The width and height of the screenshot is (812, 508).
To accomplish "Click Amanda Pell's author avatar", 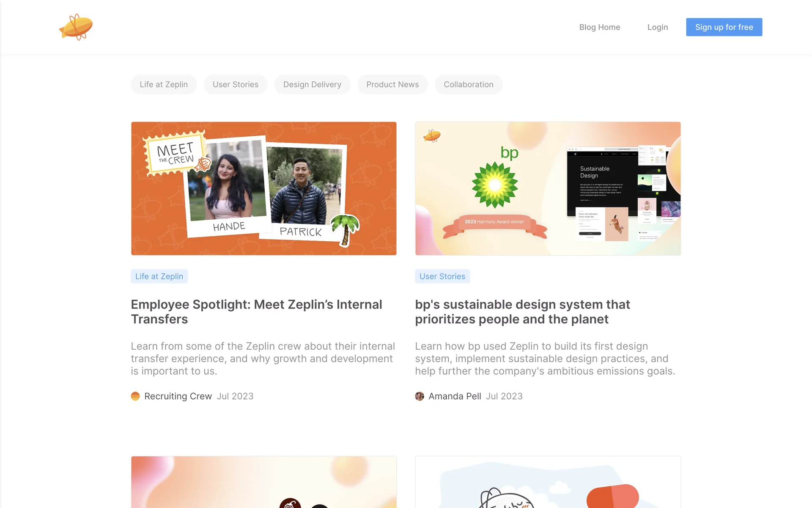I will 420,396.
